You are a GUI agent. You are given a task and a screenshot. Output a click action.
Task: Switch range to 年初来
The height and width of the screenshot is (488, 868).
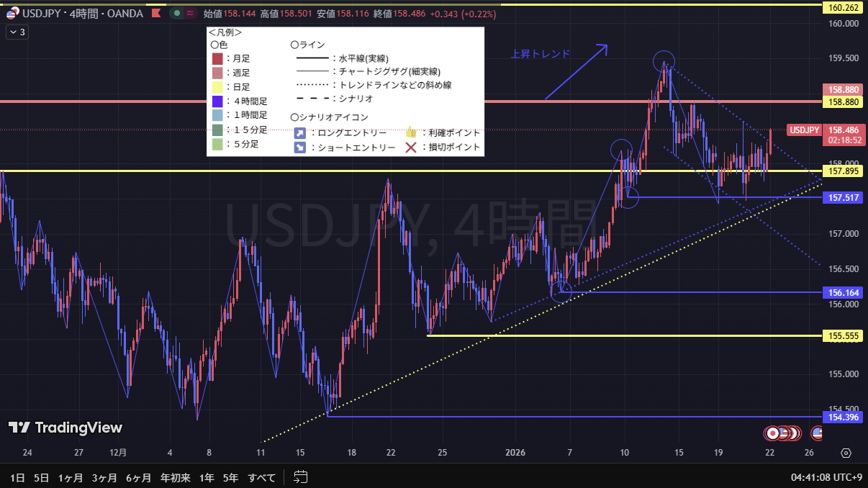(x=175, y=476)
